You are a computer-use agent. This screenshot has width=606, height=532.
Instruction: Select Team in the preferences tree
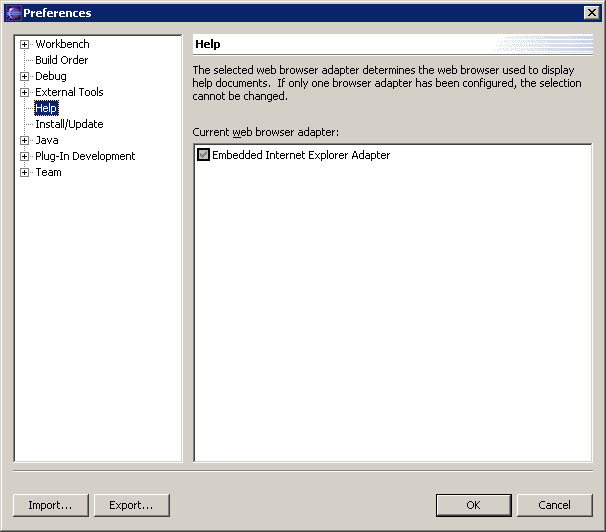[x=48, y=172]
